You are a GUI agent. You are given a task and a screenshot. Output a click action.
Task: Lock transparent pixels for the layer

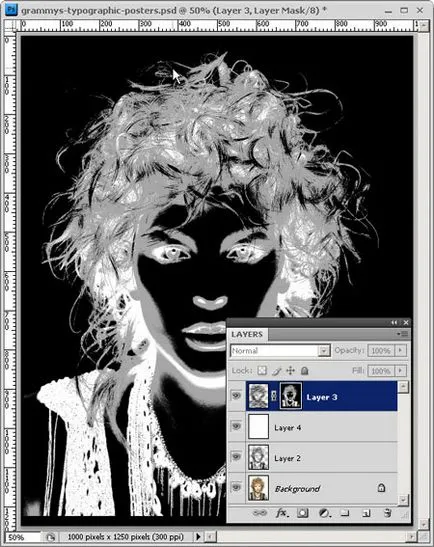point(262,370)
